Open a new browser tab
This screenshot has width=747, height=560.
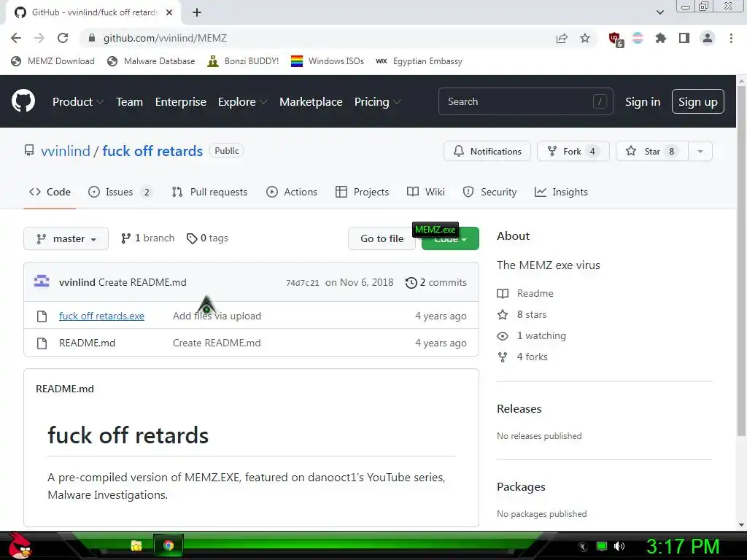[x=197, y=12]
